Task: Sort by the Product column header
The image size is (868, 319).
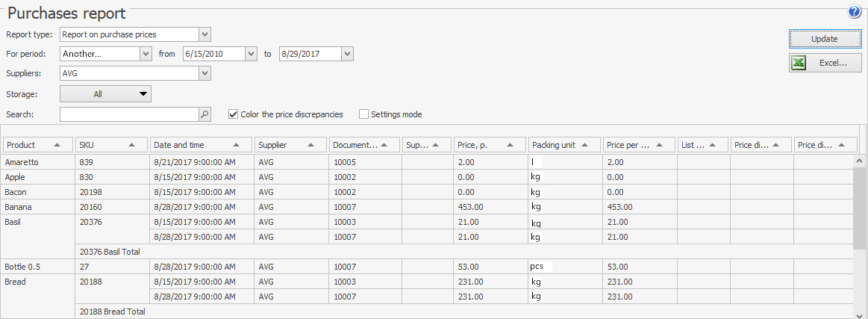Action: click(37, 145)
